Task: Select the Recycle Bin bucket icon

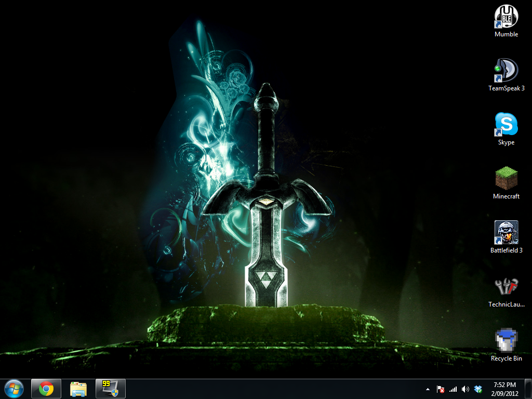Action: pyautogui.click(x=506, y=340)
